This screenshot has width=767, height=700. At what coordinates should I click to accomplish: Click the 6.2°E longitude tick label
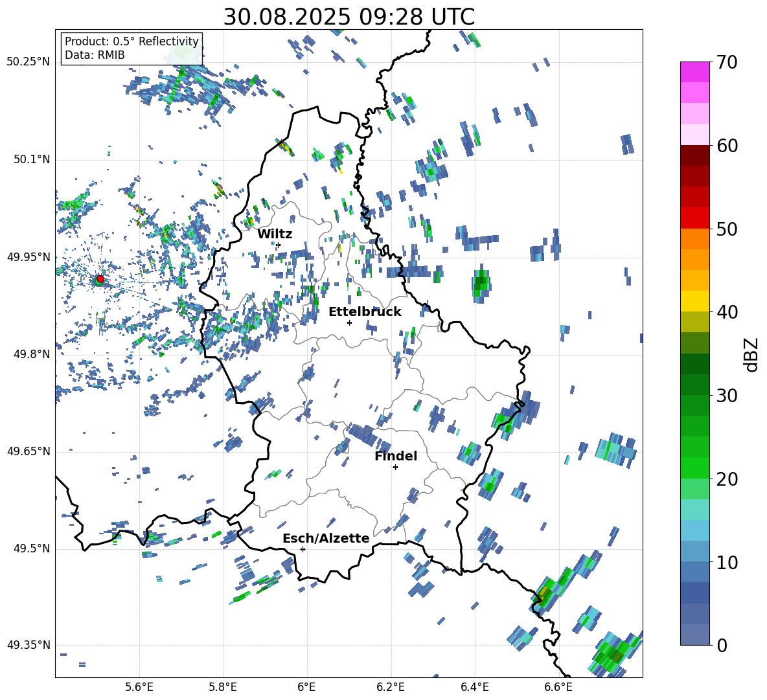point(391,687)
